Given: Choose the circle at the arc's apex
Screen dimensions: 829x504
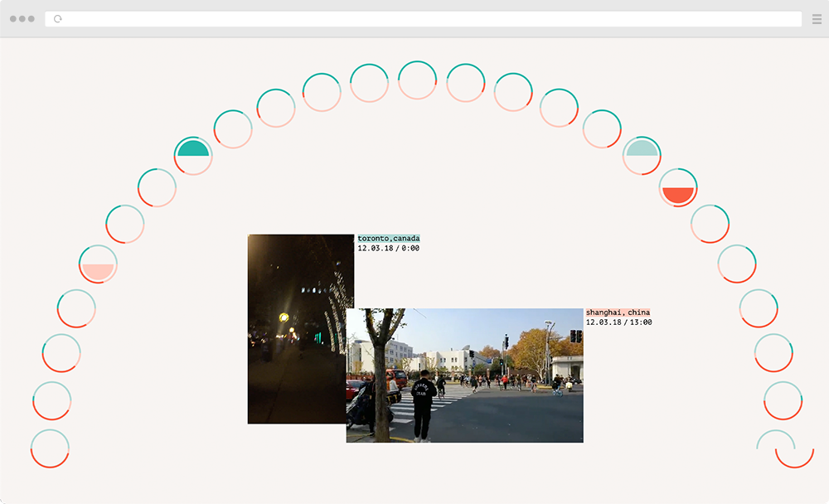Looking at the screenshot, I should [417, 80].
